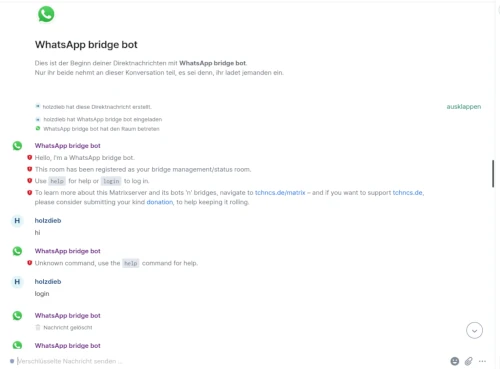Click the timeline scrollbar thumb
500x369 pixels.
[x=493, y=174]
